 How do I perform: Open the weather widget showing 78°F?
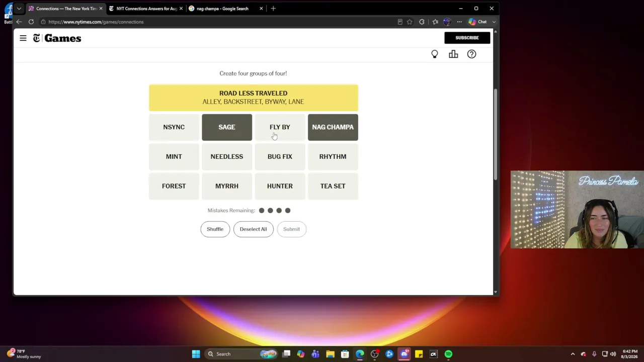24,354
